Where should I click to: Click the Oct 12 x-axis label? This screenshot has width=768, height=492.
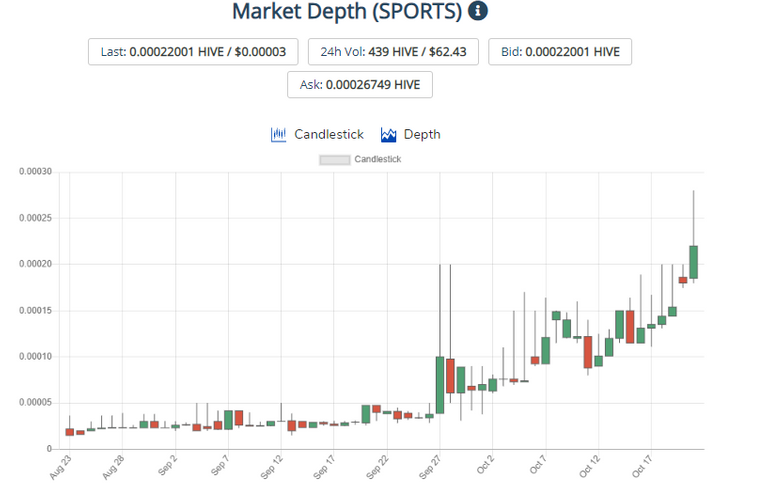[x=590, y=467]
